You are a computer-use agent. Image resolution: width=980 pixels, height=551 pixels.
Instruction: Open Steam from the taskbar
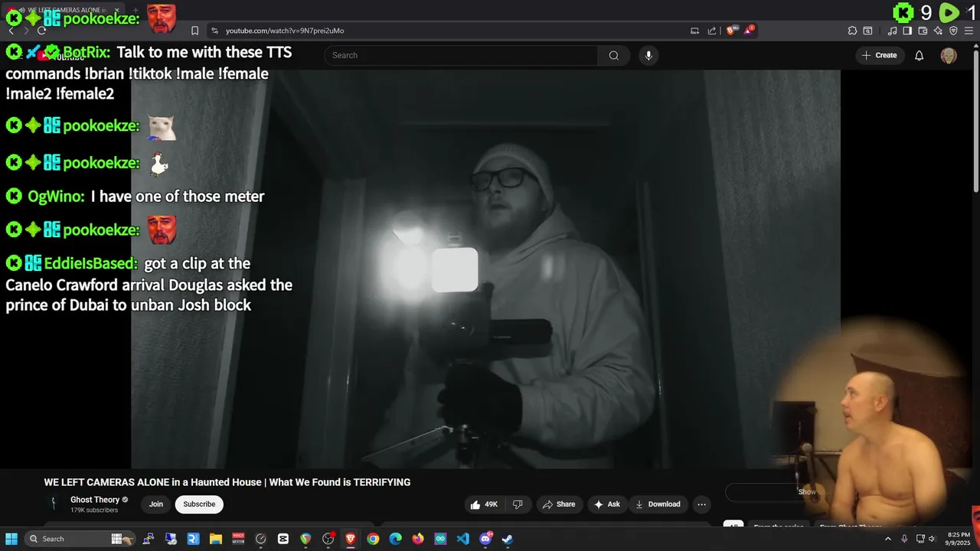(508, 539)
